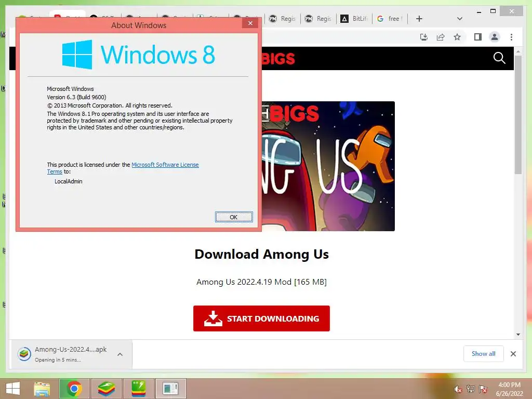Click install/download page icon in address bar

[424, 37]
